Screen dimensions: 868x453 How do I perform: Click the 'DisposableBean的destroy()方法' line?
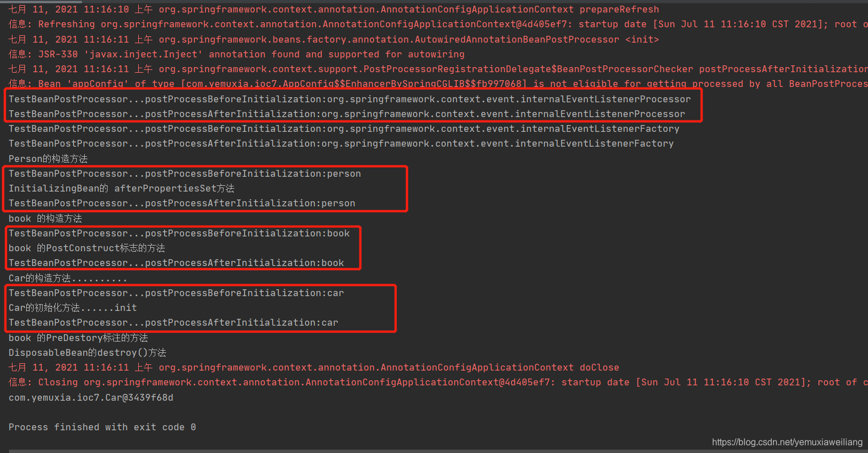point(88,353)
